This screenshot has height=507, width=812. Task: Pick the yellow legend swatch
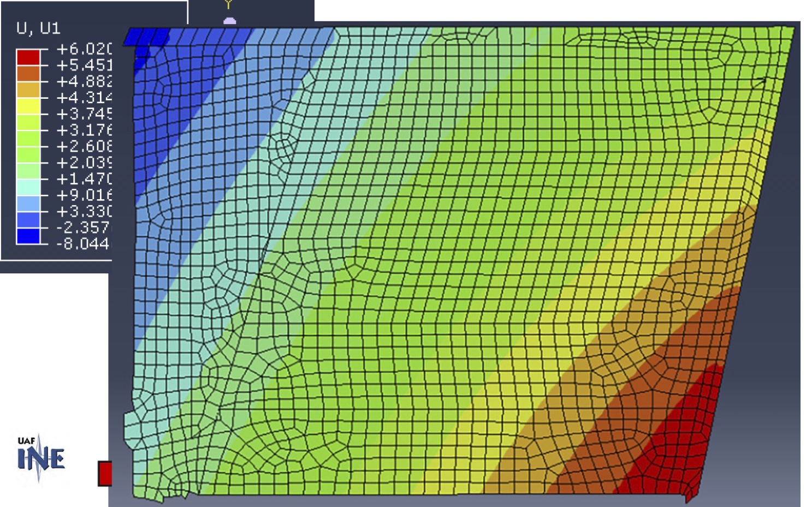tap(28, 106)
